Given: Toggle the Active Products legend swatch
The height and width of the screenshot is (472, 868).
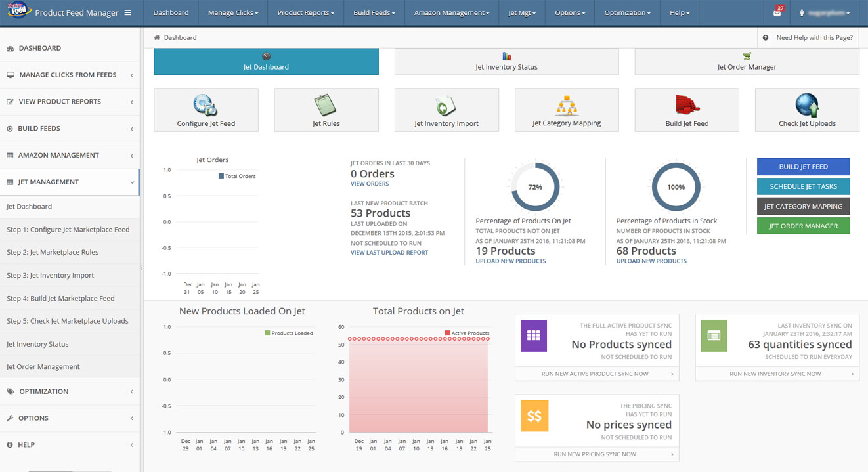Looking at the screenshot, I should (448, 333).
